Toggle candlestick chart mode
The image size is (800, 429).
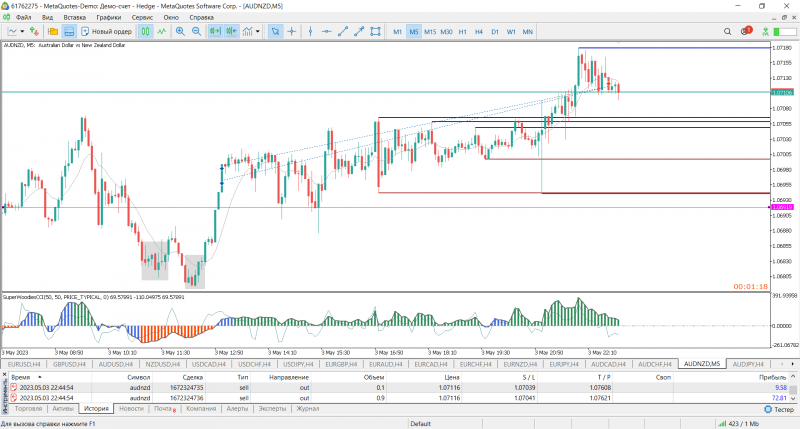point(145,32)
